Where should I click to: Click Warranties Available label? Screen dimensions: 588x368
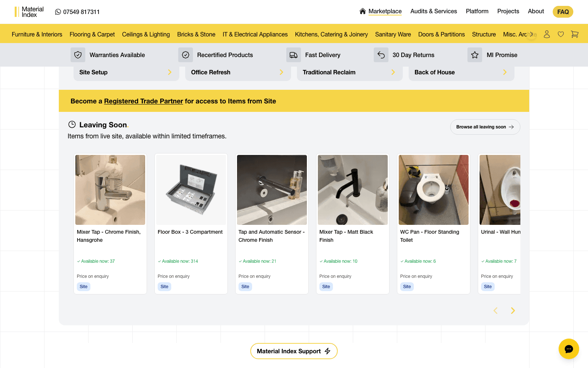pyautogui.click(x=117, y=55)
